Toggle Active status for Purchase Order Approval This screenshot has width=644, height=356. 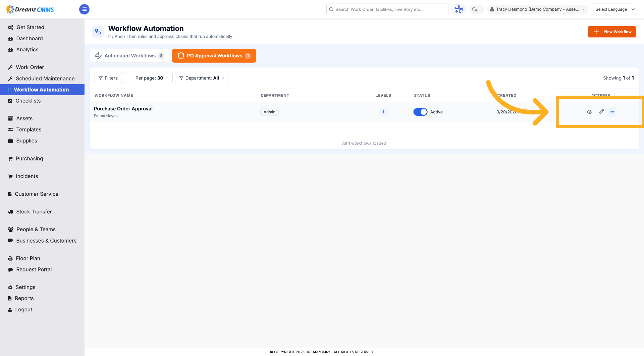(x=420, y=112)
